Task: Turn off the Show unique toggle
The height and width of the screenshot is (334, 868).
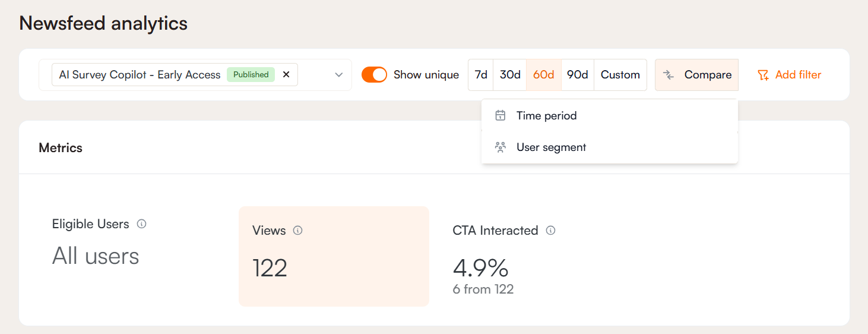Action: [x=374, y=75]
